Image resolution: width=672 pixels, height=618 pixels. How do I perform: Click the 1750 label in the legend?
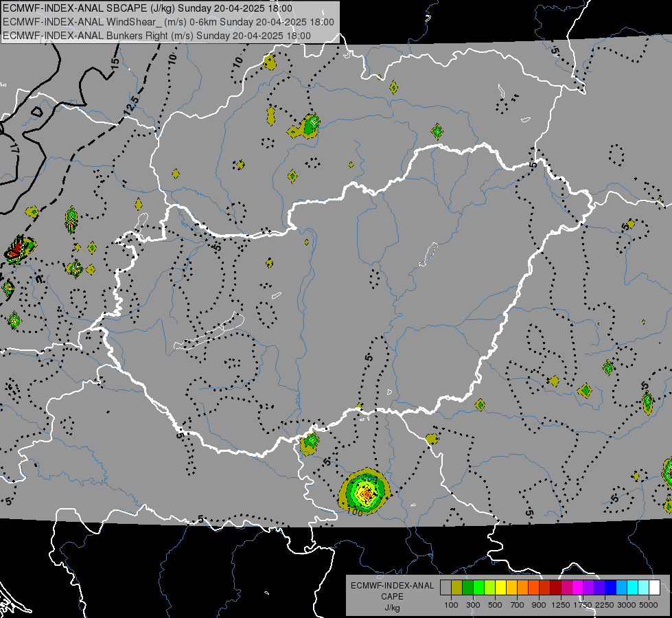583,605
